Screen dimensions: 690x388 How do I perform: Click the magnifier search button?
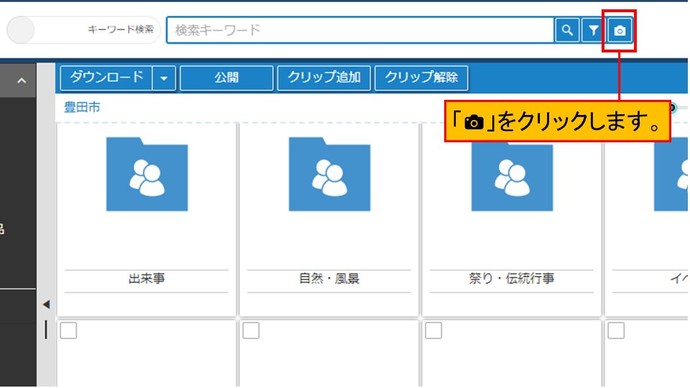[x=567, y=30]
